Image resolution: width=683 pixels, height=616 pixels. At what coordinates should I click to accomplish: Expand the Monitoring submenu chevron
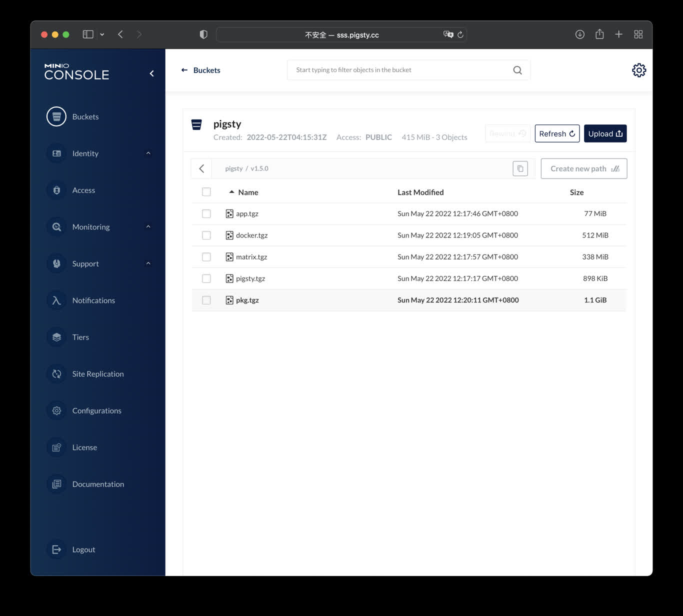[148, 226]
